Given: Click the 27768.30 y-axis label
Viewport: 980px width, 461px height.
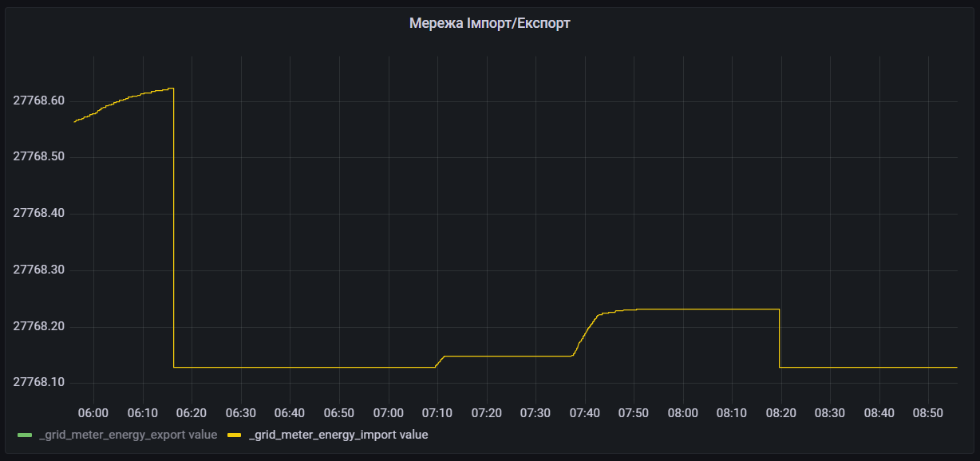Looking at the screenshot, I should (x=39, y=270).
